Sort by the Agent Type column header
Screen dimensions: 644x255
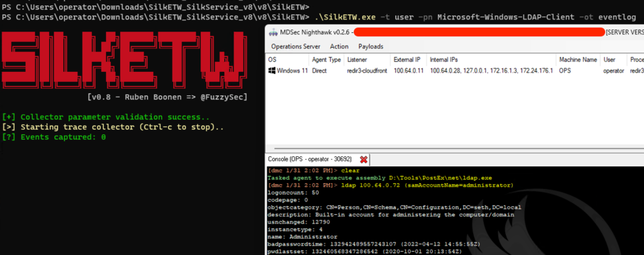point(326,60)
